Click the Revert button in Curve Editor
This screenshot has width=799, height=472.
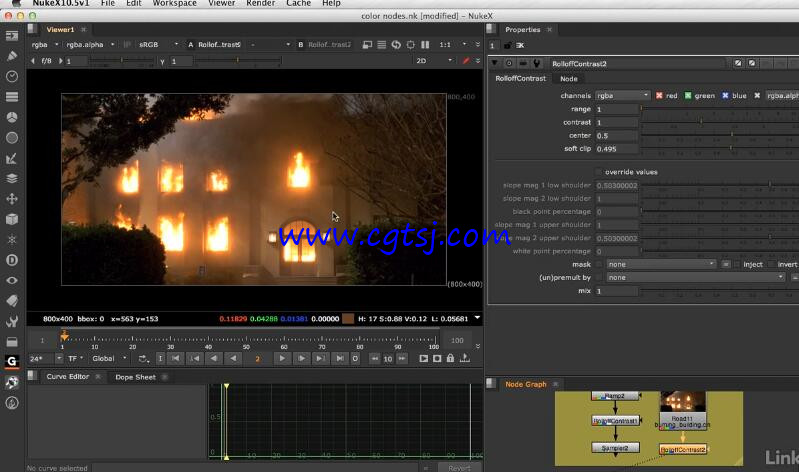coord(459,468)
